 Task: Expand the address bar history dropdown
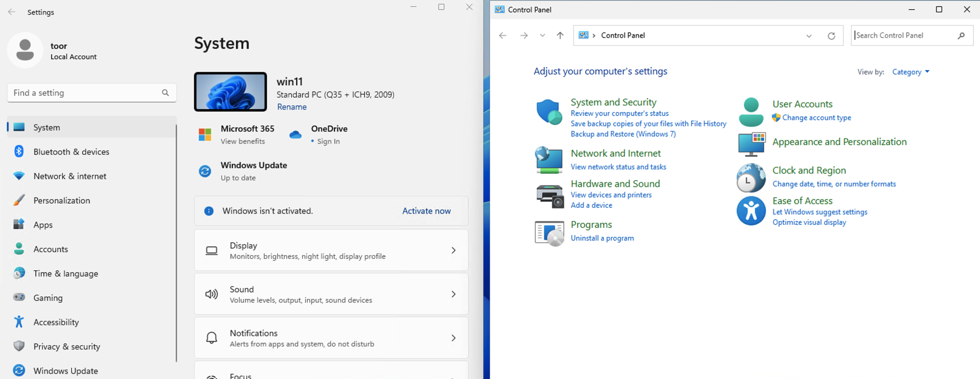coord(809,36)
